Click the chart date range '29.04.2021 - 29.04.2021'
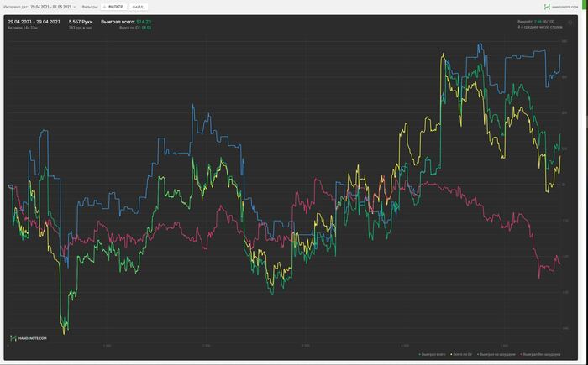 point(34,22)
